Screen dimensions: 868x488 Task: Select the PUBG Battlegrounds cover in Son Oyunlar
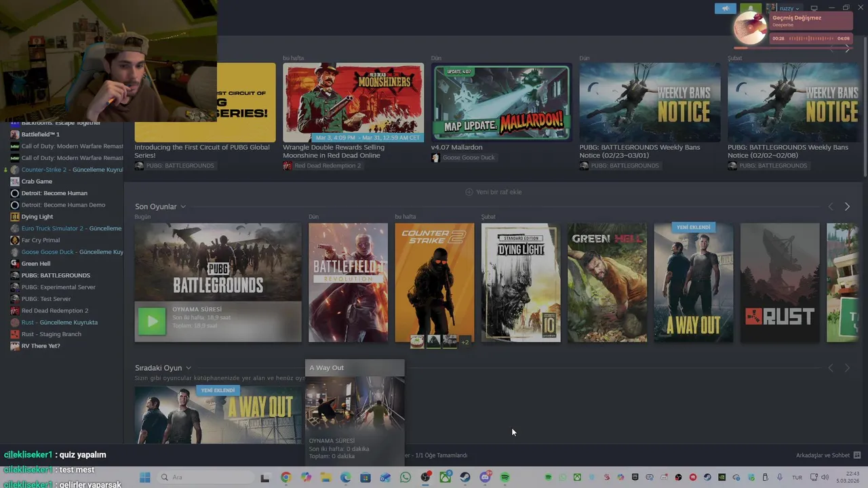coord(218,262)
